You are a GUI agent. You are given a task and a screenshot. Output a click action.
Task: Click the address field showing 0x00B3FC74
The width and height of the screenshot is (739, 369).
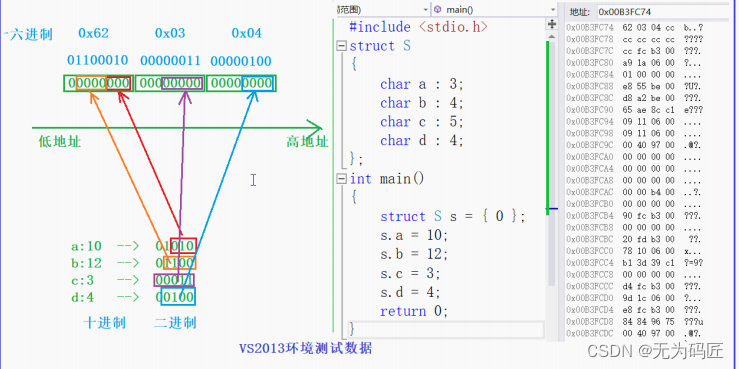pyautogui.click(x=662, y=12)
